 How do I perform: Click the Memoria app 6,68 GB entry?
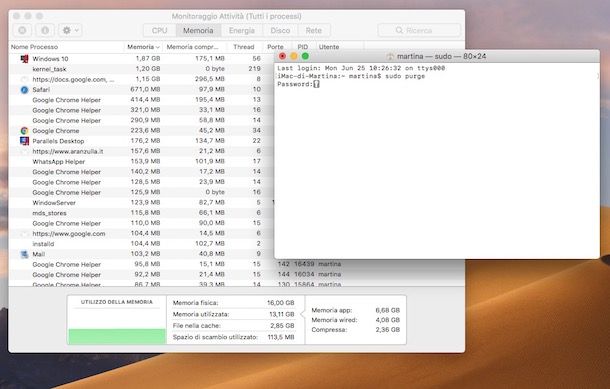coord(356,310)
